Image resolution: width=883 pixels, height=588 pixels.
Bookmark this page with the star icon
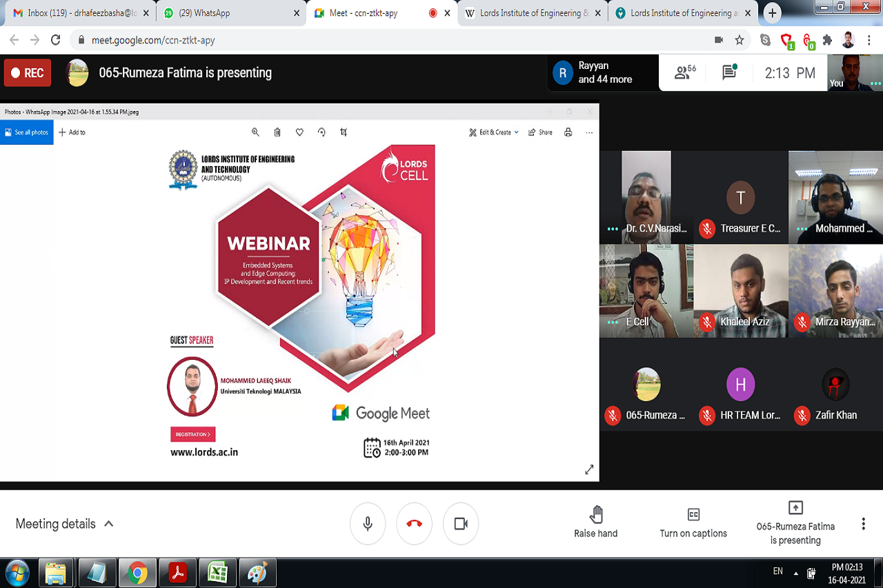click(740, 40)
